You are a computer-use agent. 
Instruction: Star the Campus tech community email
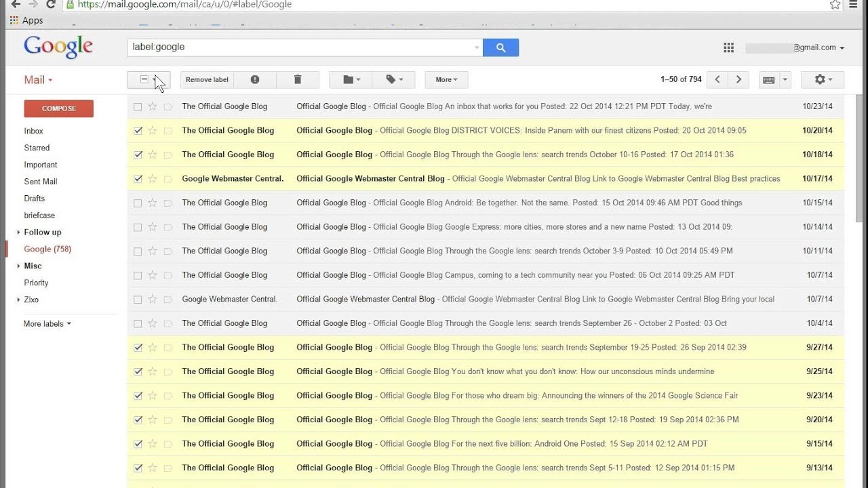(x=153, y=275)
